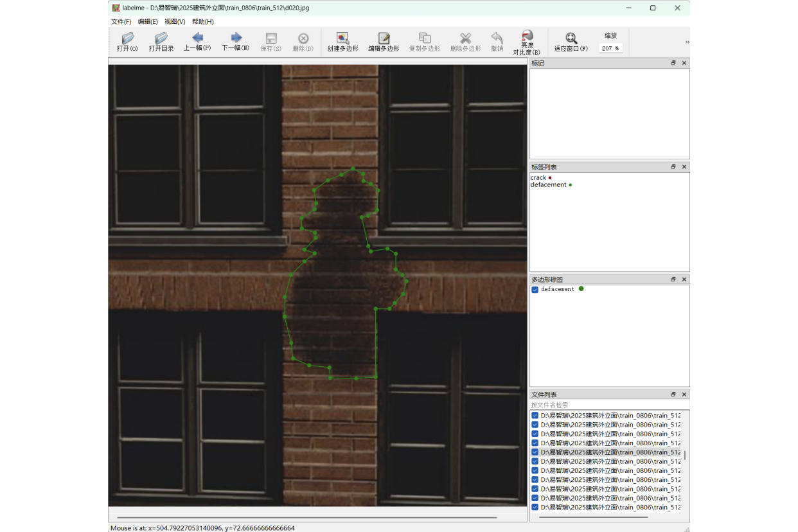Toggle defacement polygon visibility checkbox

pyautogui.click(x=535, y=290)
